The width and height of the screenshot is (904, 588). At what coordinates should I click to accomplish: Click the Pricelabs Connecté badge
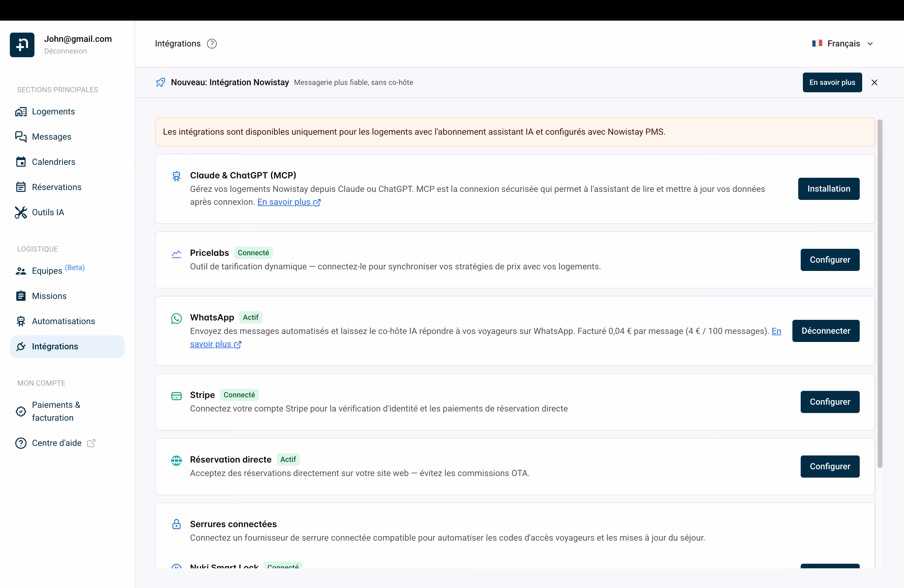pyautogui.click(x=253, y=253)
